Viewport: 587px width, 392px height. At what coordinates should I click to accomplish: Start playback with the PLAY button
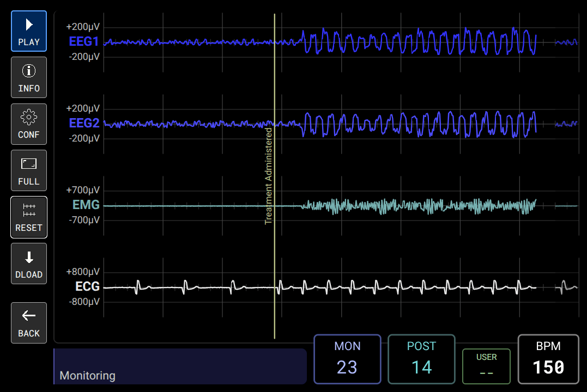click(29, 31)
